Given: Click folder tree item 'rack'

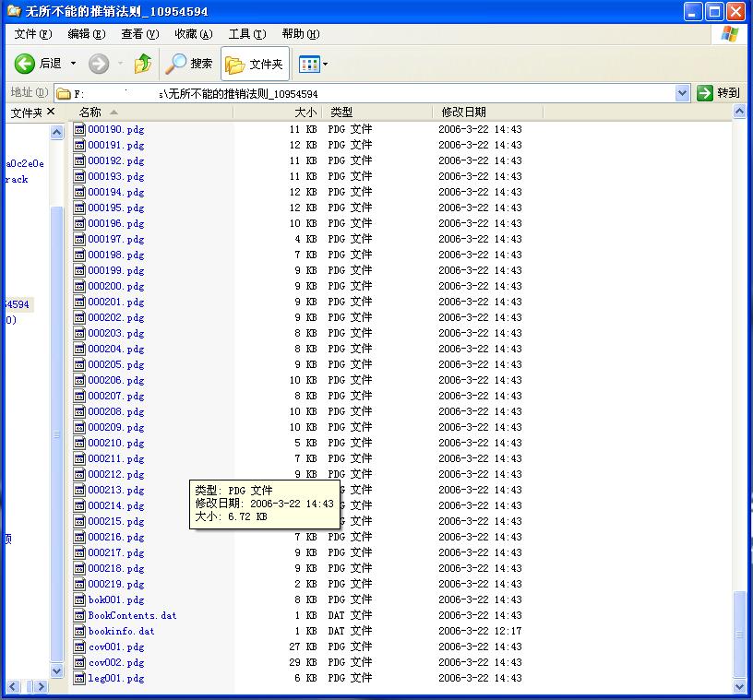Looking at the screenshot, I should pos(17,180).
